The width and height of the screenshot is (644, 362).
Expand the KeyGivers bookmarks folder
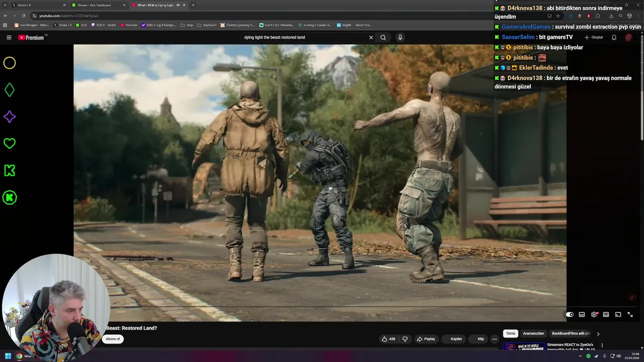(207, 25)
